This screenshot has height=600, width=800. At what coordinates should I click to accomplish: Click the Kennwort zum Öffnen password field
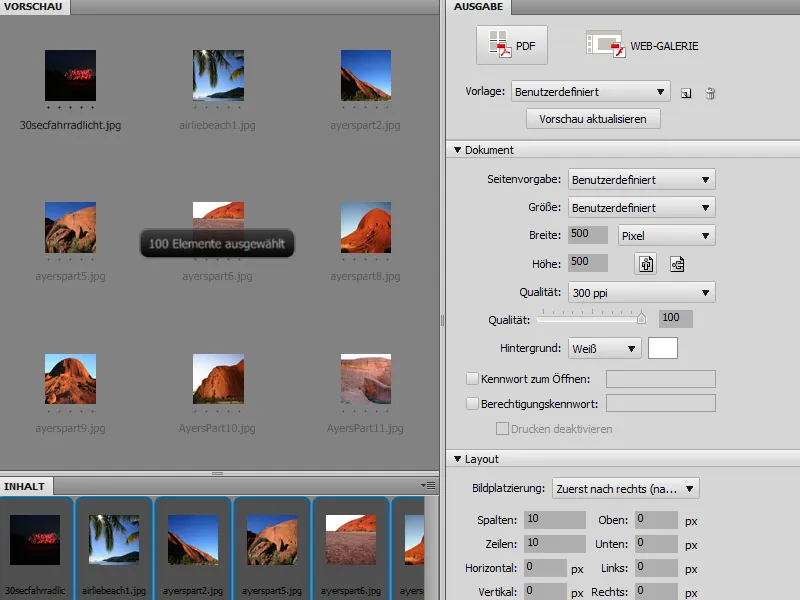[x=661, y=379]
